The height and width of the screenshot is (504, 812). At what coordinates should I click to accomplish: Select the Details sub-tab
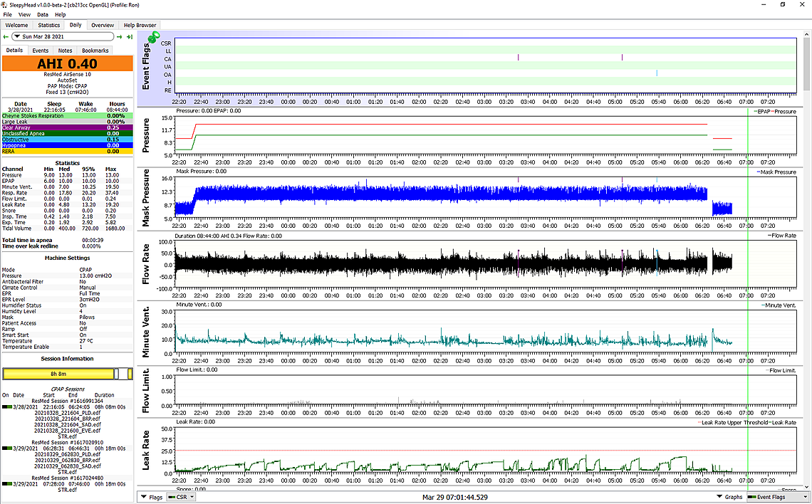pos(14,51)
